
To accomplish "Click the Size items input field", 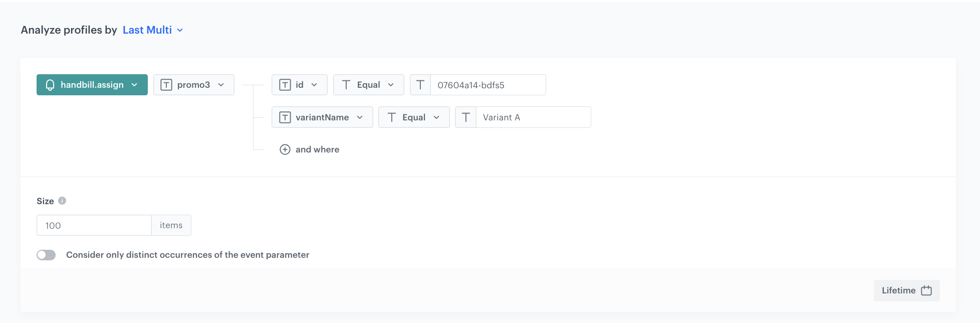I will pos(94,225).
